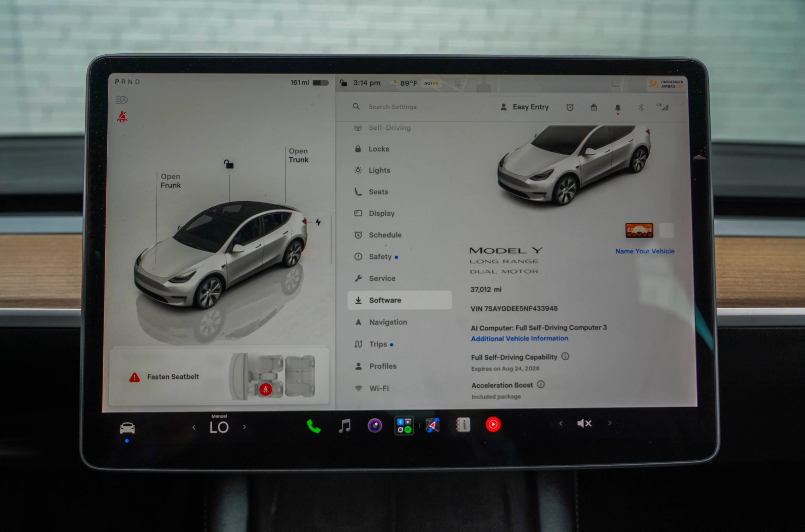Viewport: 805px width, 532px height.
Task: Tap the orange wrap color swatch
Action: [639, 230]
